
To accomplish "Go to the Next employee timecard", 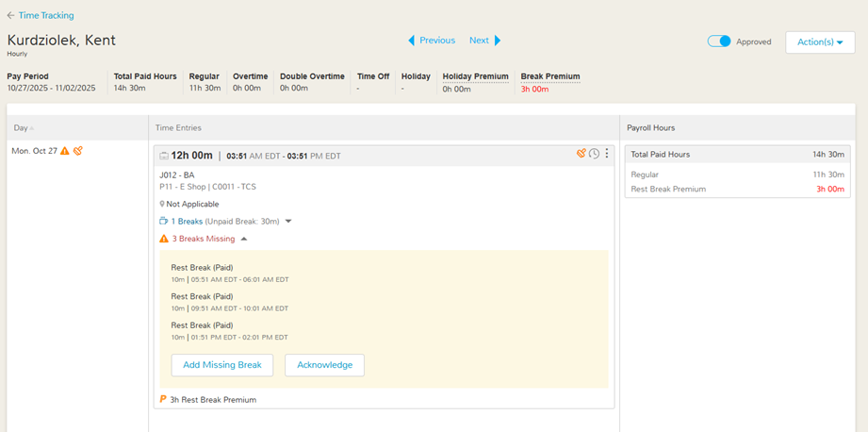I will tap(484, 41).
